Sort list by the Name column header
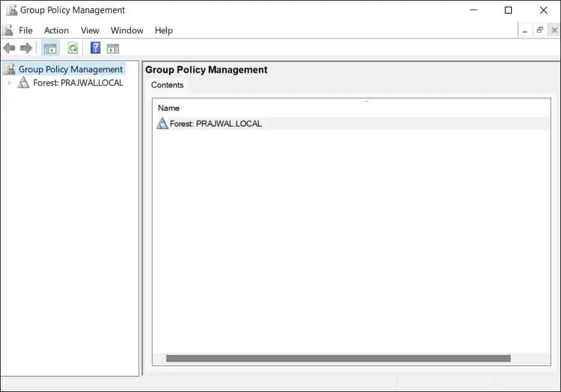 (x=169, y=108)
